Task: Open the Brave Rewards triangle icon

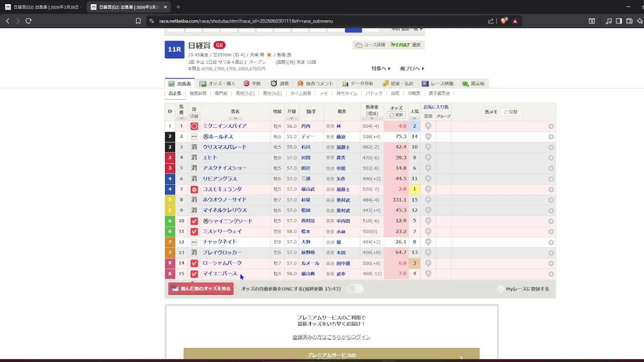Action: pyautogui.click(x=515, y=21)
